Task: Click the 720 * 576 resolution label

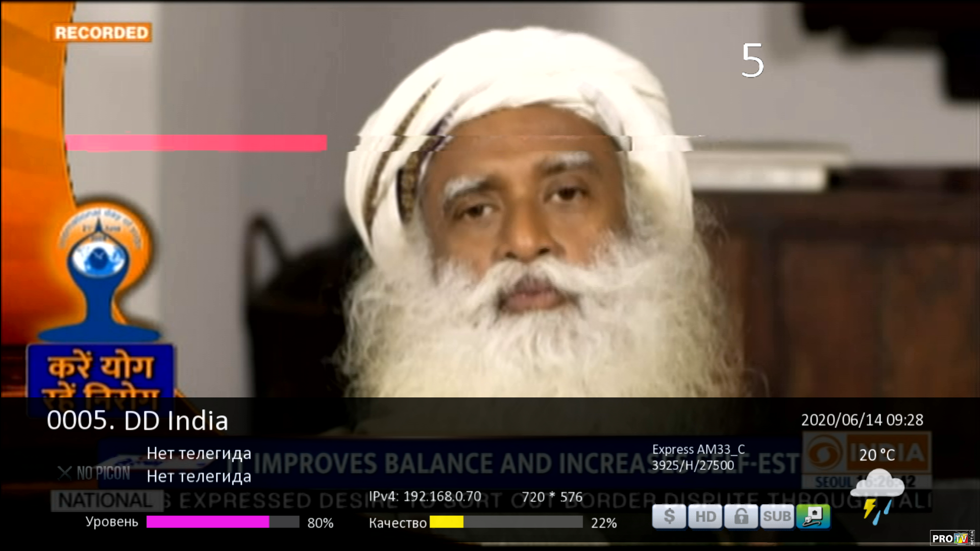Action: 552,497
